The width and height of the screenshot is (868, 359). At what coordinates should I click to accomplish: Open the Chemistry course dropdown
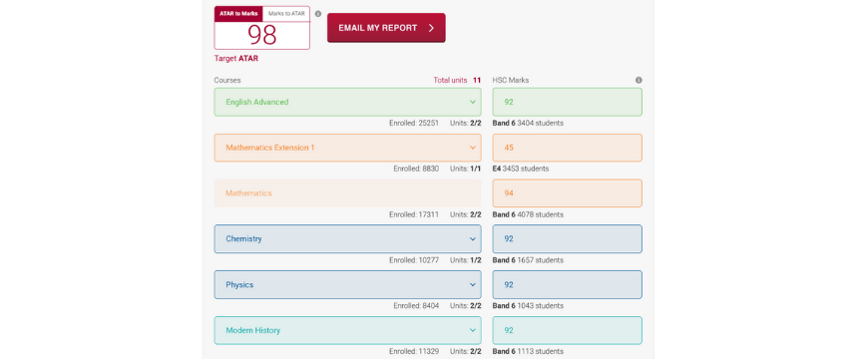click(x=347, y=239)
